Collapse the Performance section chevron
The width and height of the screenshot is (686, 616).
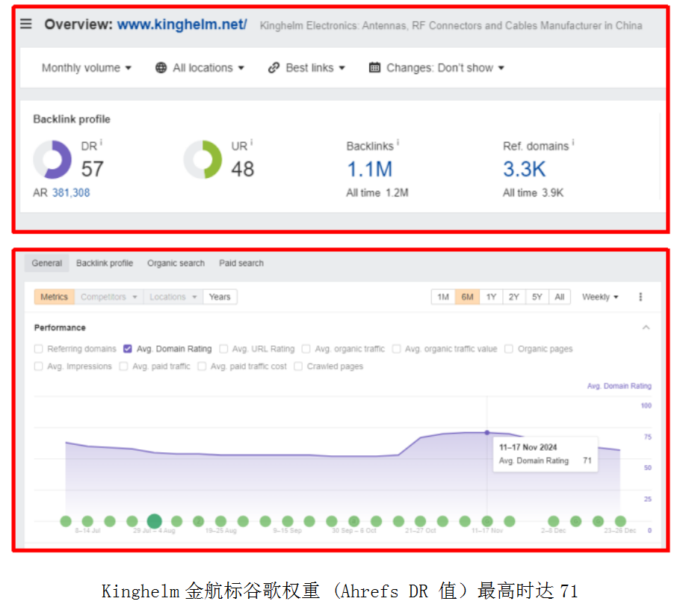[x=646, y=327]
